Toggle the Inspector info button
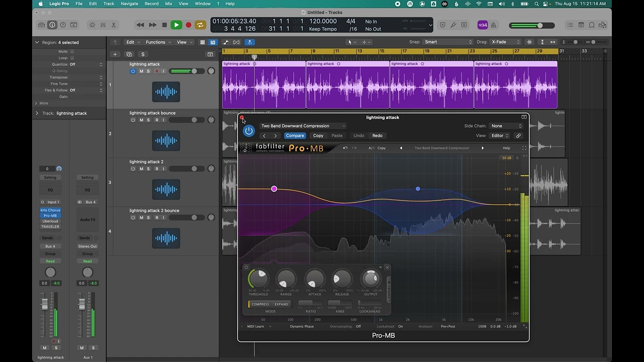This screenshot has width=644, height=362. coord(52,25)
